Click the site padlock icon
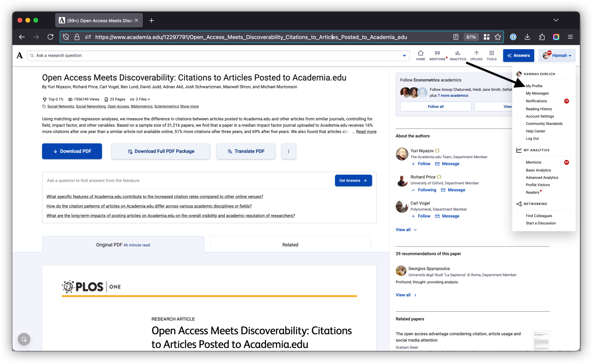Image resolution: width=593 pixels, height=364 pixels. [77, 37]
